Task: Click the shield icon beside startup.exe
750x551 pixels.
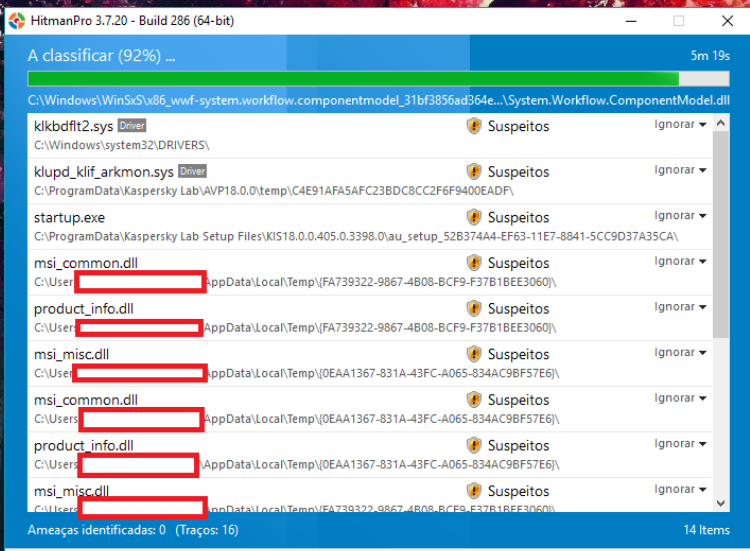Action: click(474, 217)
